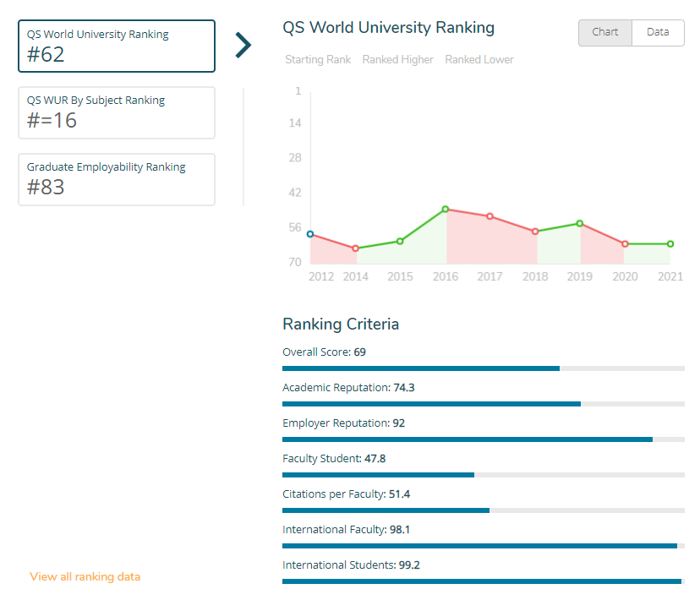Click the 2018 data point on chart
Image resolution: width=700 pixels, height=600 pixels.
click(535, 231)
